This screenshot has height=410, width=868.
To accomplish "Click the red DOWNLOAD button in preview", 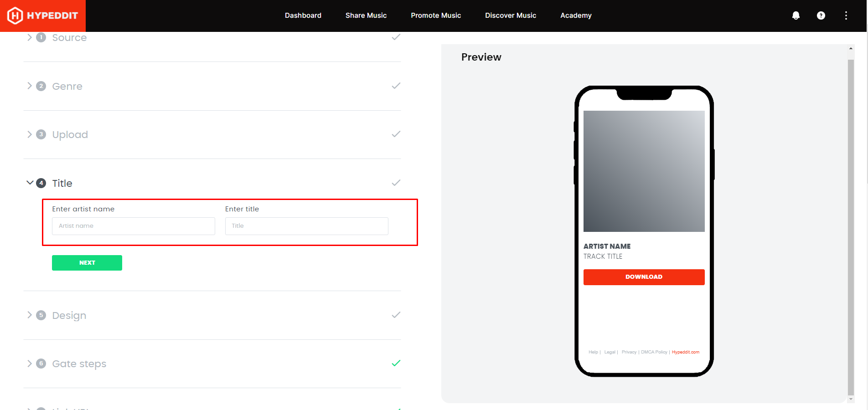I will point(644,277).
